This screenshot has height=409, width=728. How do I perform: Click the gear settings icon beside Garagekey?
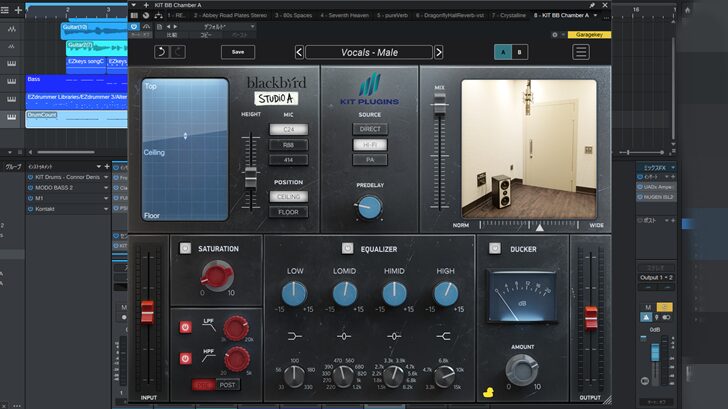point(554,35)
